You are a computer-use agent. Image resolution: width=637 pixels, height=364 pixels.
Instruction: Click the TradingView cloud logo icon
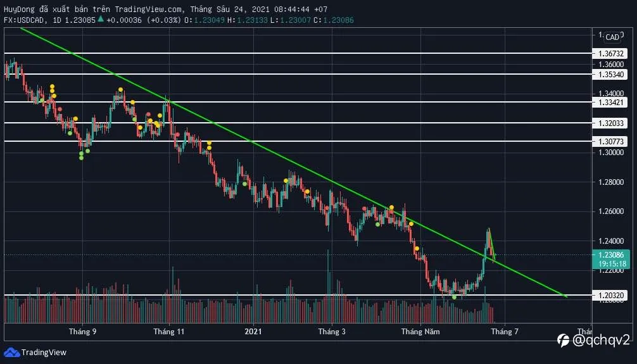click(x=12, y=352)
